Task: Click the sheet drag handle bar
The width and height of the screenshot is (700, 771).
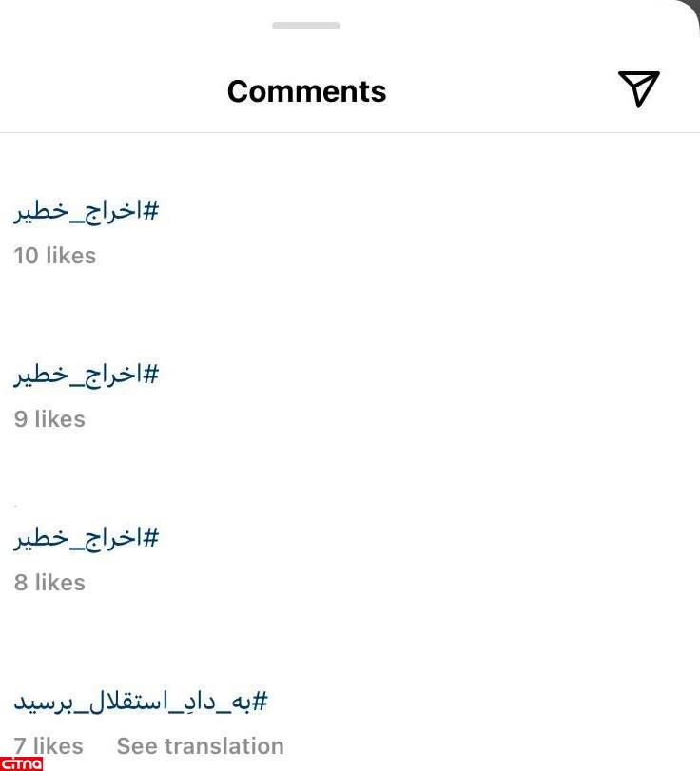Action: tap(306, 25)
